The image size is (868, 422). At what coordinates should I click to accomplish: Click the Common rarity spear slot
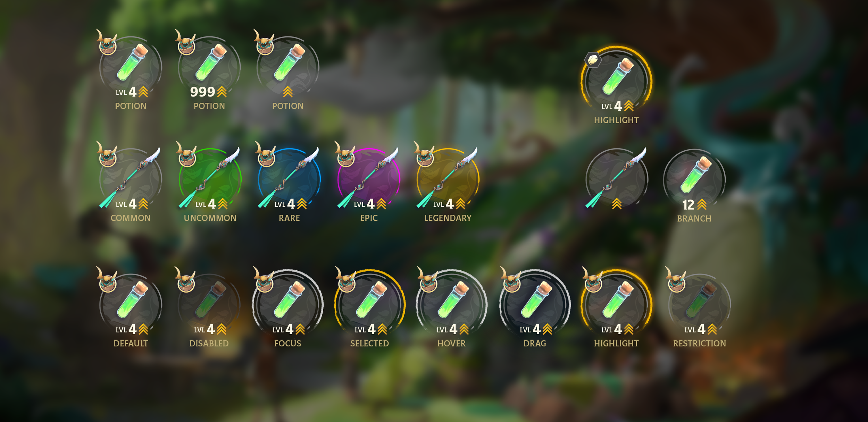[x=131, y=180]
